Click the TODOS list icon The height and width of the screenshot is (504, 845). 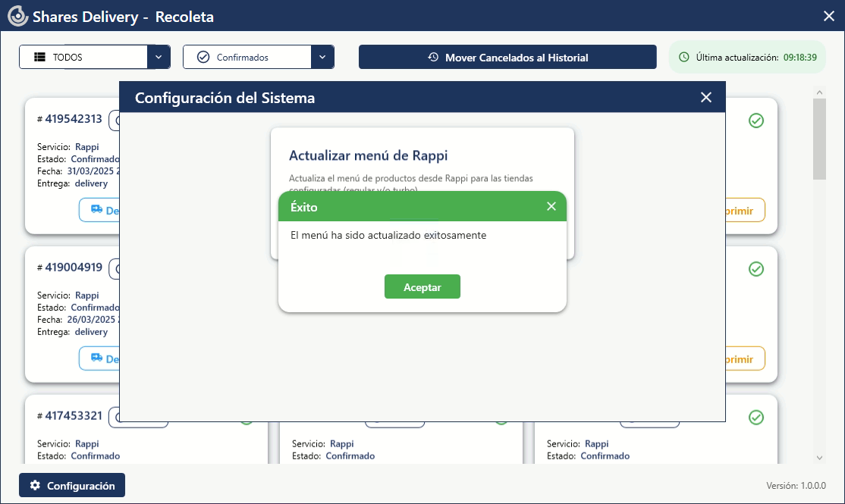[x=40, y=57]
